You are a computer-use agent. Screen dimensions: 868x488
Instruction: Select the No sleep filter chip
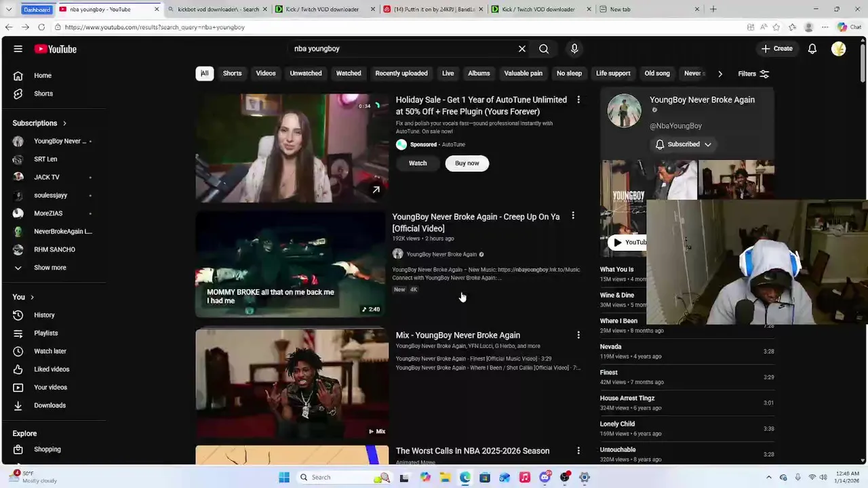[569, 73]
